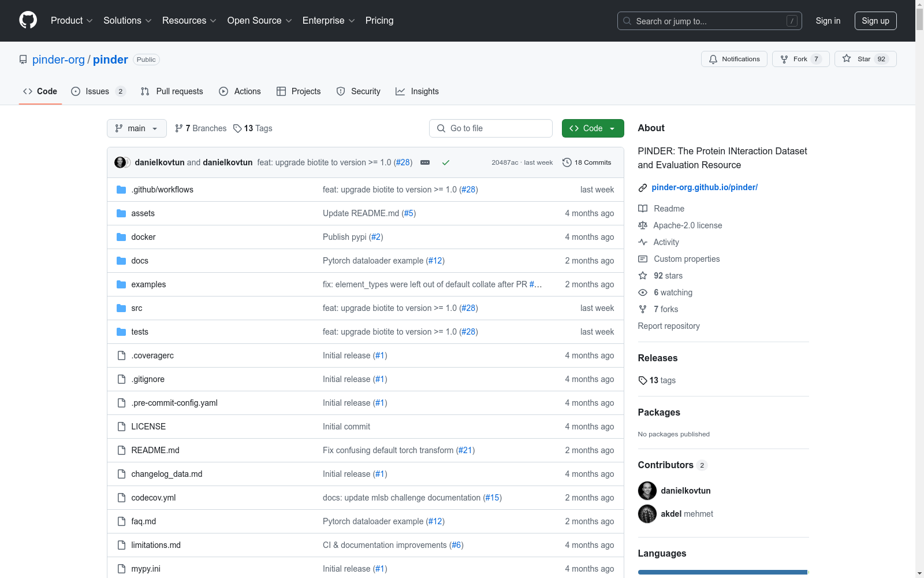
Task: Expand the Resources menu
Action: [x=189, y=20]
